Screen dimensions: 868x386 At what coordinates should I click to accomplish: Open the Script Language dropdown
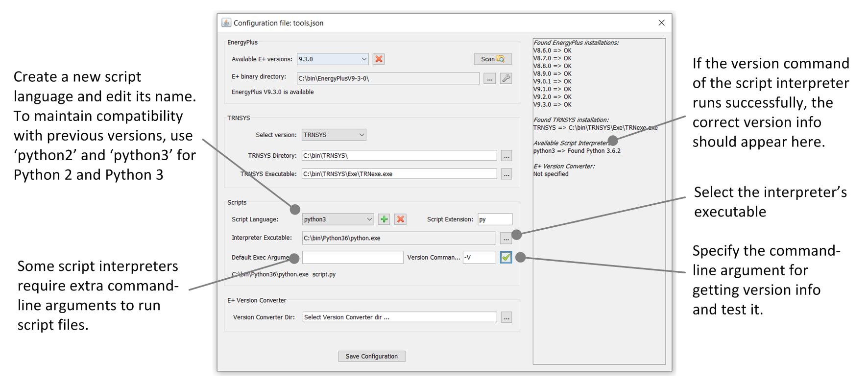[338, 219]
